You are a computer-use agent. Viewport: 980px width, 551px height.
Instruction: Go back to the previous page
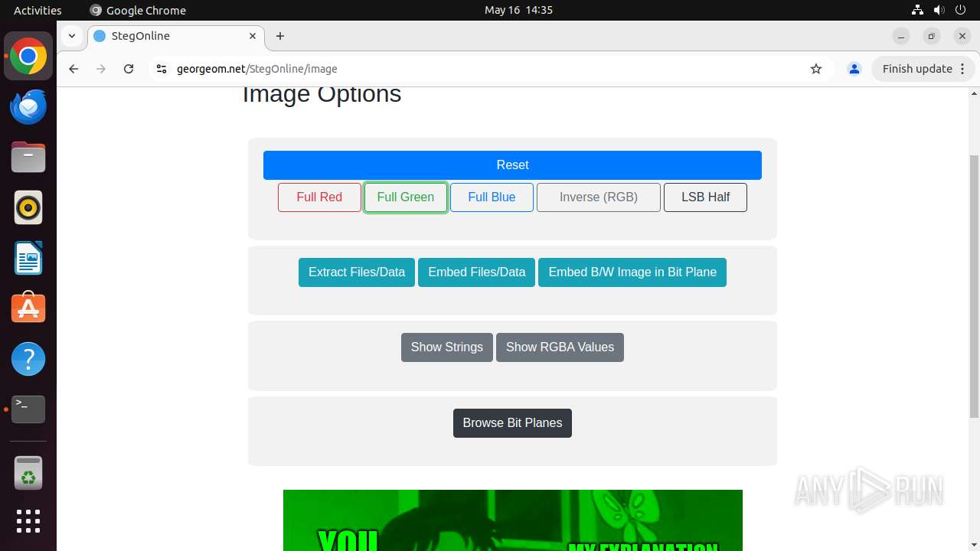[x=73, y=69]
